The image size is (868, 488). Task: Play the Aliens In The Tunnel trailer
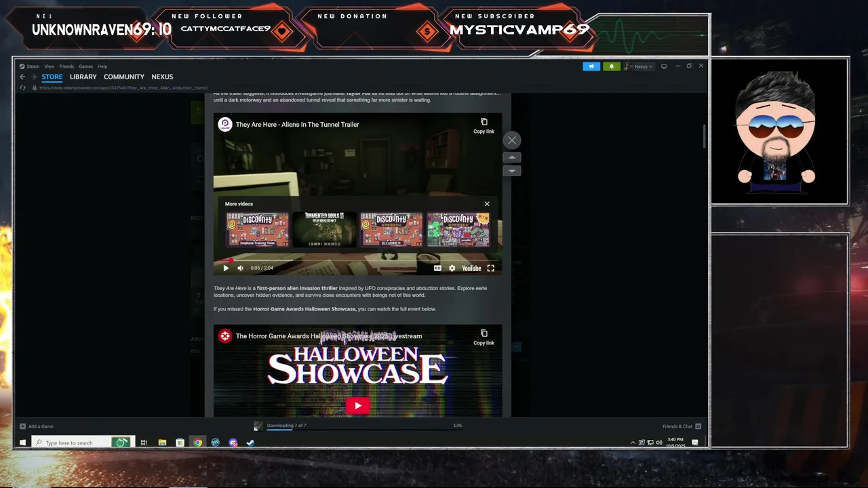tap(226, 268)
